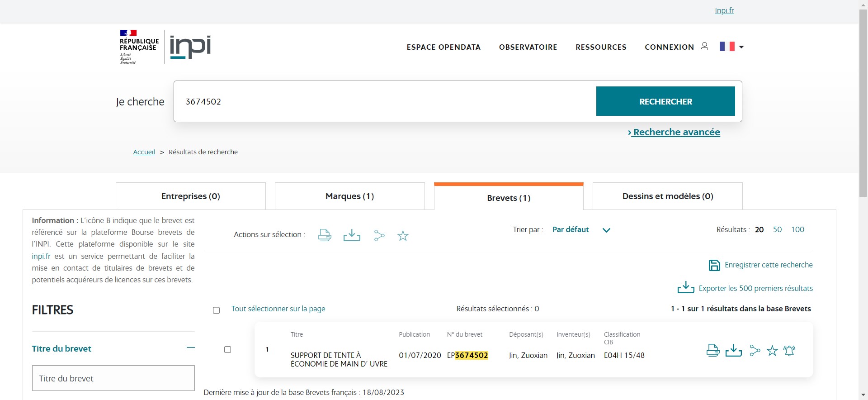This screenshot has width=868, height=400.
Task: Click the Rechercher button
Action: [x=665, y=101]
